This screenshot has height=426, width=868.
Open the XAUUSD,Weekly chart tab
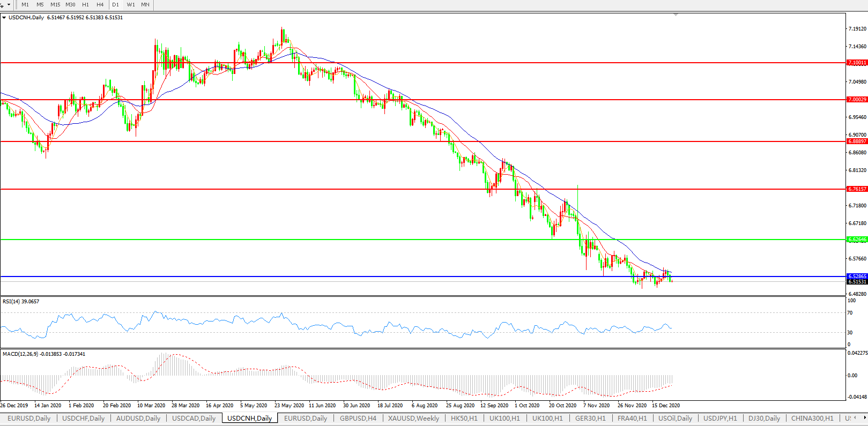(413, 418)
